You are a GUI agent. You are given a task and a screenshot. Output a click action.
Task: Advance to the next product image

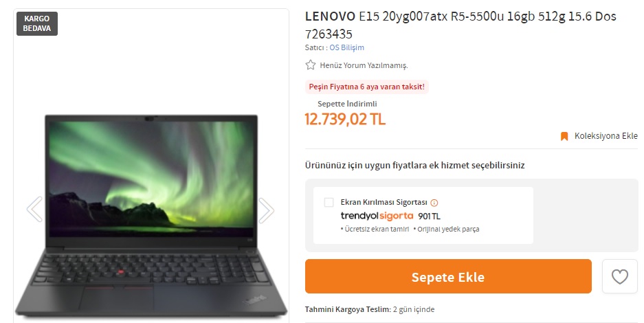pyautogui.click(x=266, y=210)
